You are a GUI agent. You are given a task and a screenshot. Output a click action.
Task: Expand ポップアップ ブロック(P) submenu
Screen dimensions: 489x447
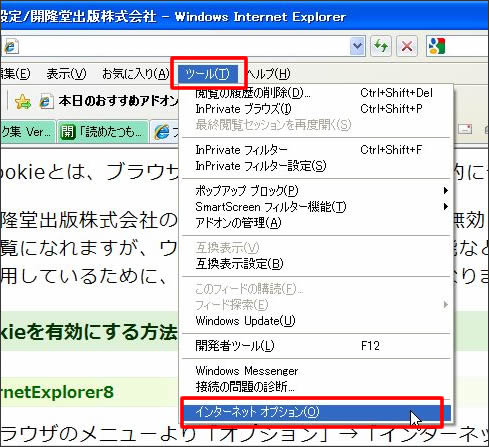(316, 191)
